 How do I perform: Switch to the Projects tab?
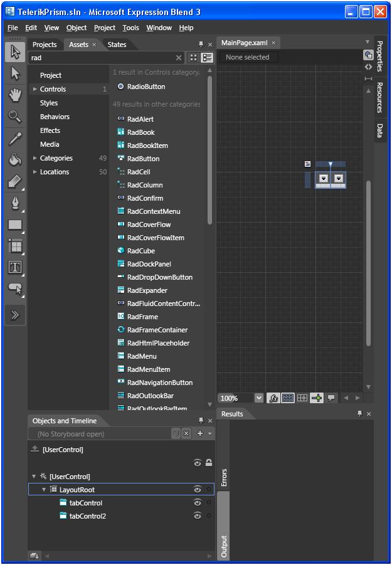point(45,45)
